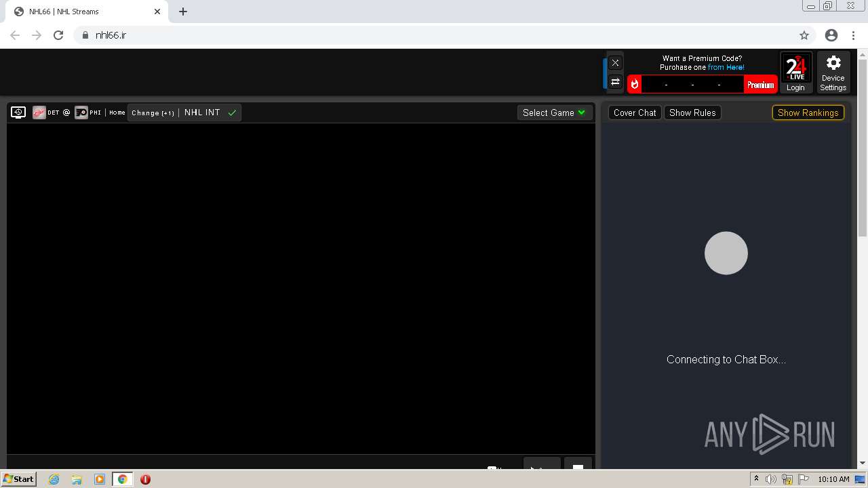Click the red flame icon
This screenshot has width=868, height=488.
tap(635, 84)
